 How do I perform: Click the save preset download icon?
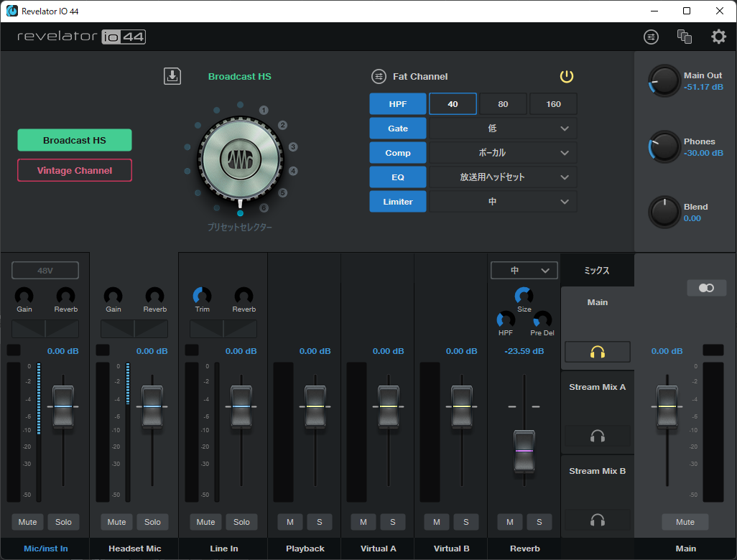coord(172,76)
